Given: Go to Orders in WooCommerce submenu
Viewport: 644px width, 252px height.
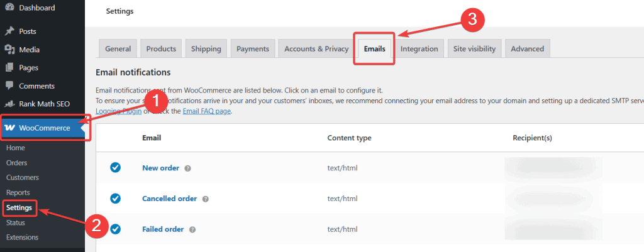Looking at the screenshot, I should point(18,163).
